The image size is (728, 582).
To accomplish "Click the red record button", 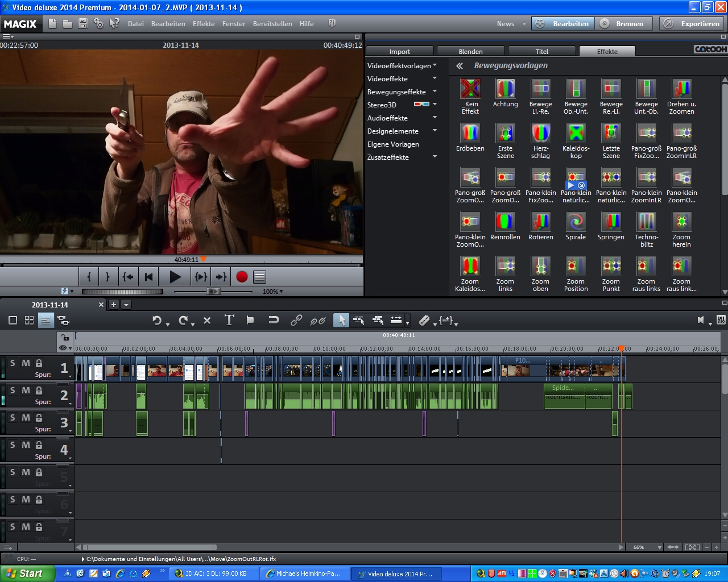I will coord(242,277).
